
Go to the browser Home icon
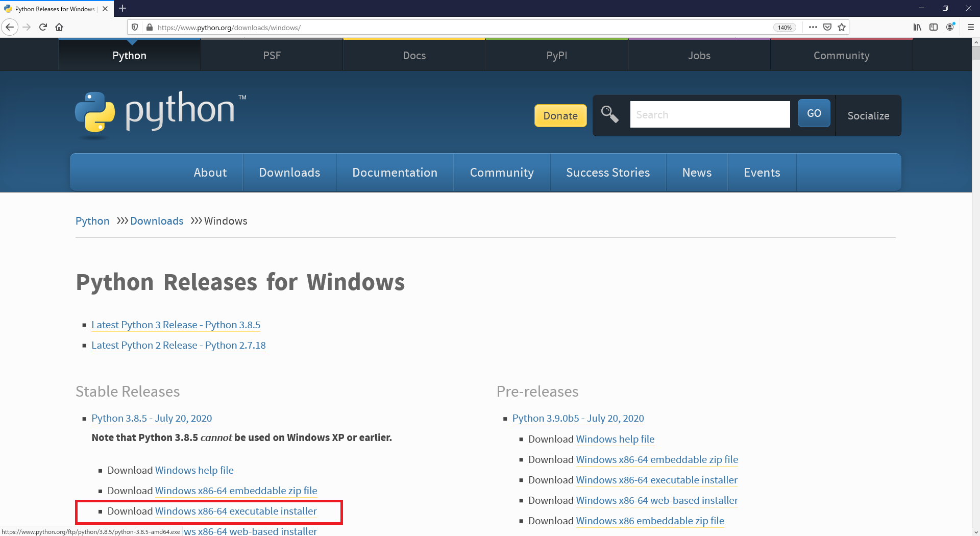click(x=59, y=27)
